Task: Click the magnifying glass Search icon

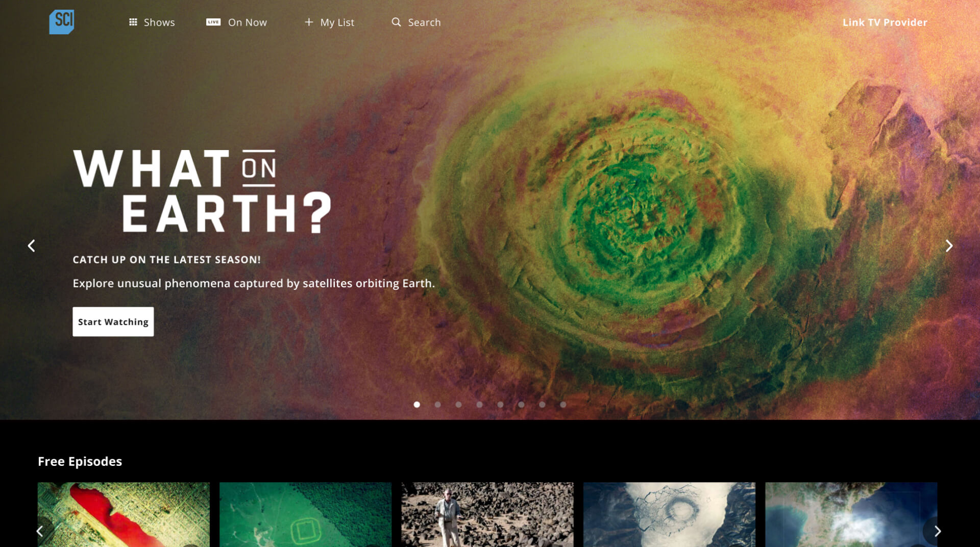Action: coord(396,22)
